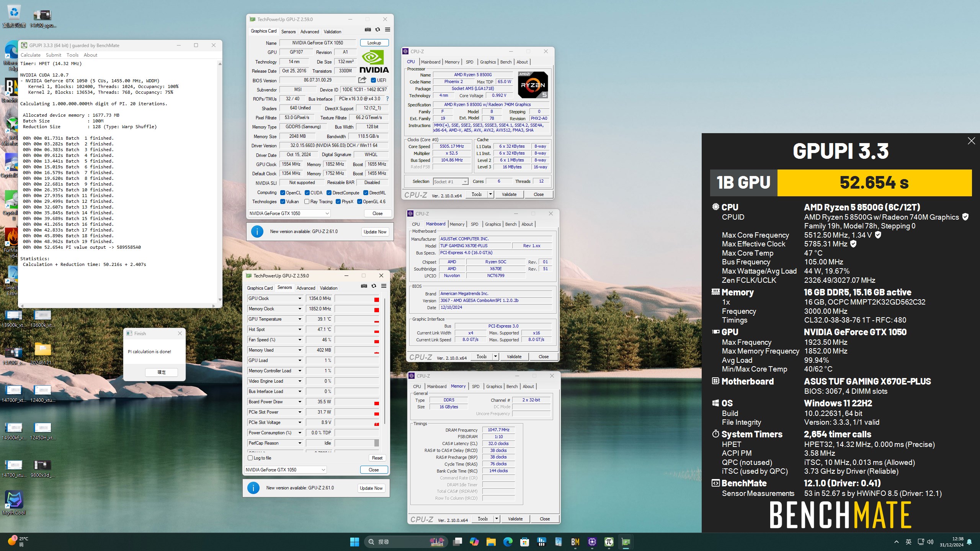
Task: Expand the GPU Temperature sensor dropdown arrow
Action: 300,319
